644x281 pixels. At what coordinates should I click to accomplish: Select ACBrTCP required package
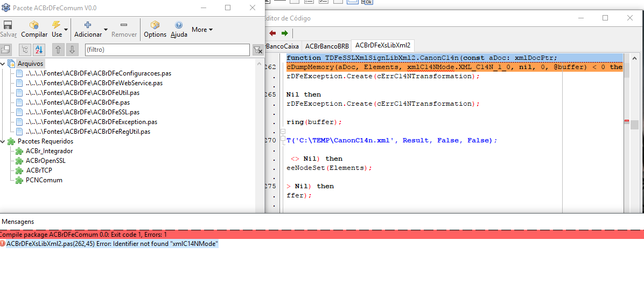[39, 170]
